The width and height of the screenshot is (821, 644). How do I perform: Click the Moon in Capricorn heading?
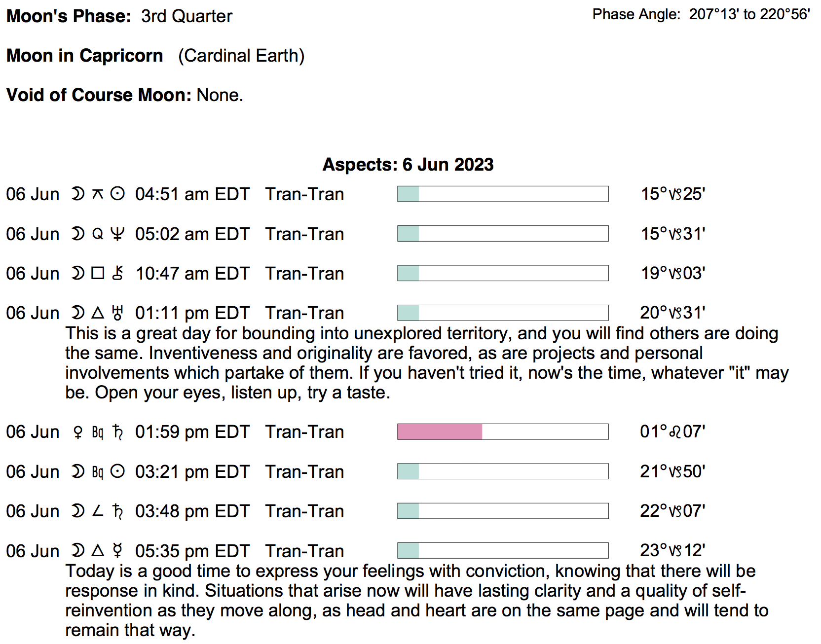point(84,56)
